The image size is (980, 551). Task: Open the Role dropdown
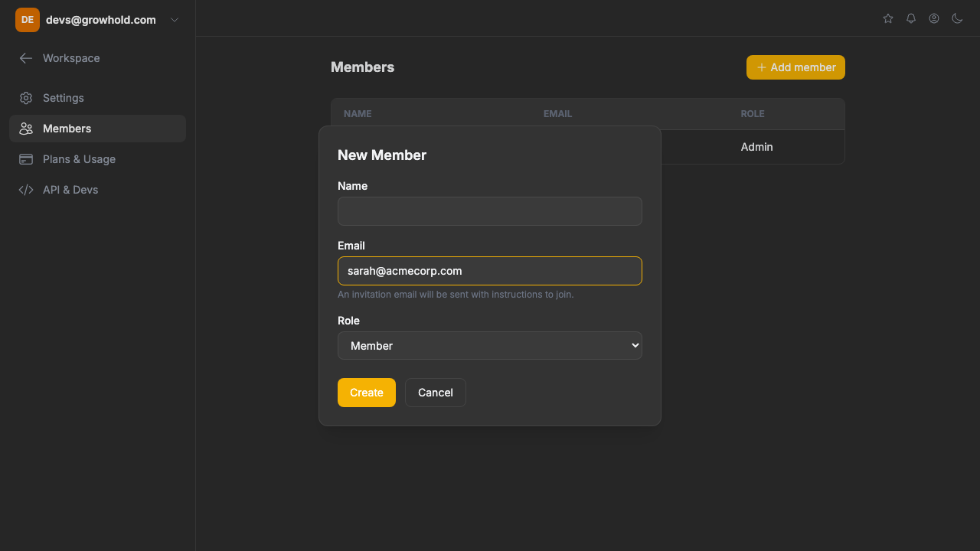[489, 346]
